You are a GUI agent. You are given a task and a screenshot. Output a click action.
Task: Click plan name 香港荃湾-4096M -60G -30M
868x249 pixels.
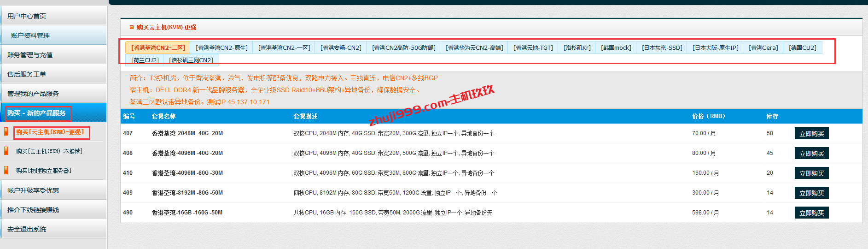click(187, 173)
